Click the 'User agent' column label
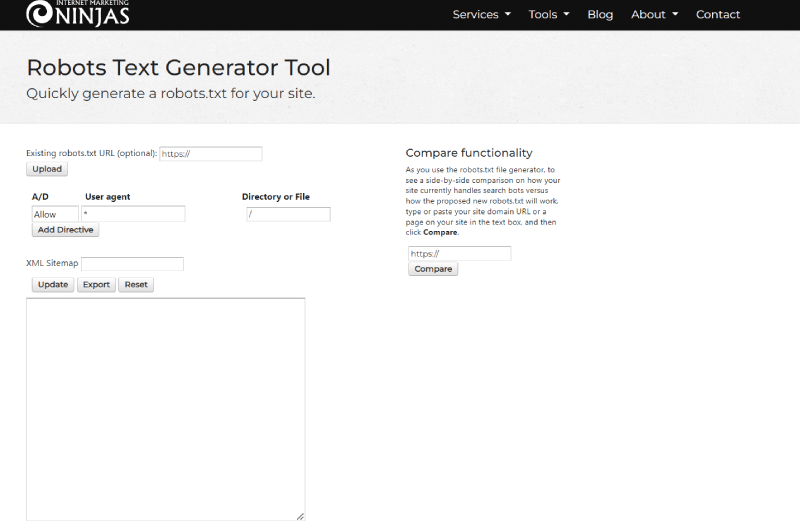Screen dimensions: 800x530 point(108,196)
